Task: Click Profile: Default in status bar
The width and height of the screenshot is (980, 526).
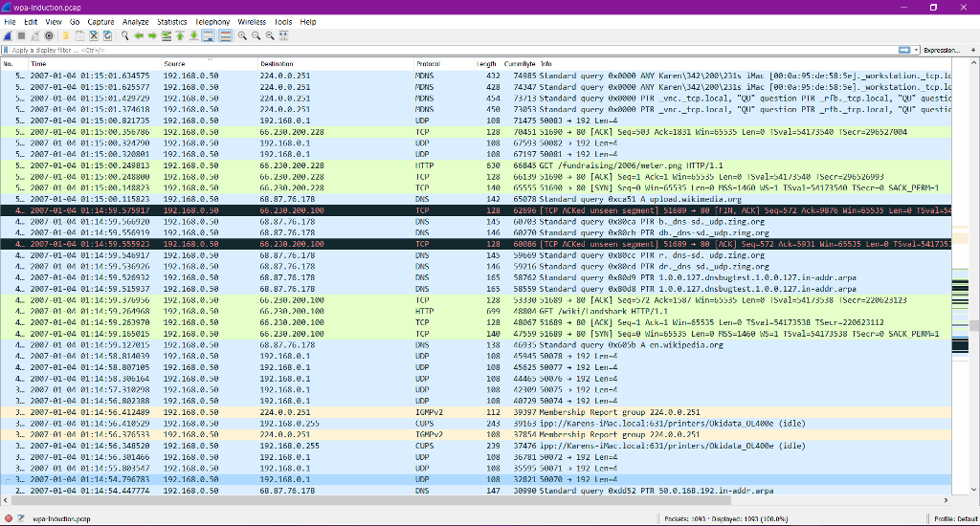Action: (953, 518)
